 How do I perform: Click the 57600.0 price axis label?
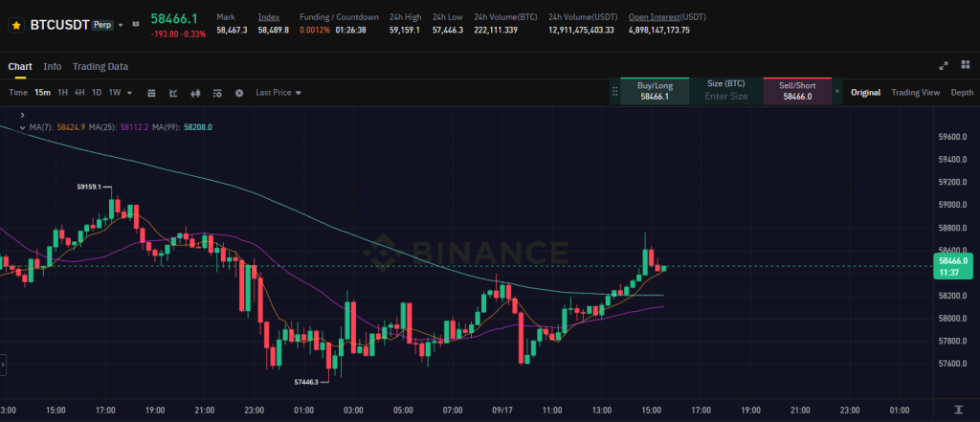[x=952, y=364]
